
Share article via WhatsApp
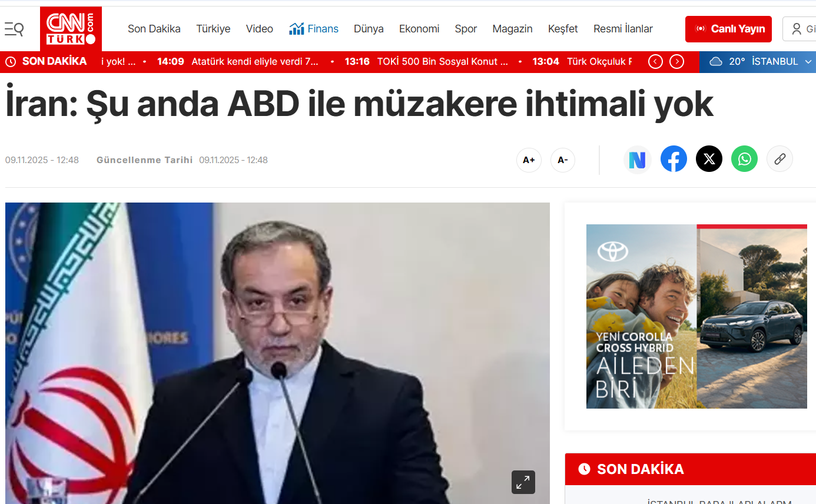[x=744, y=159]
